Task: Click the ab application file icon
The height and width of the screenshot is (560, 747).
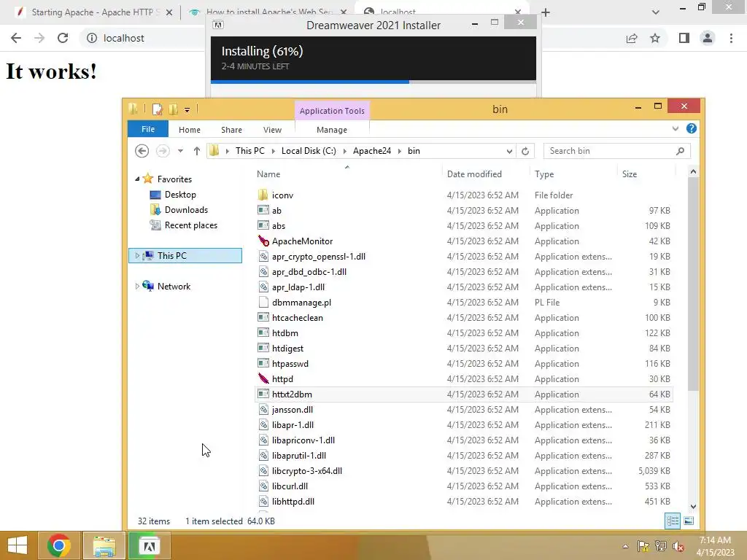Action: (x=263, y=210)
